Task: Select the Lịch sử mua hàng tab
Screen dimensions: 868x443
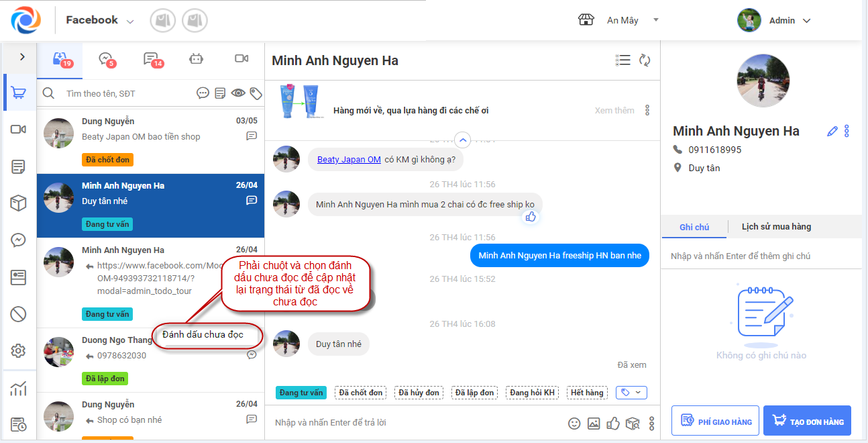Action: coord(776,227)
